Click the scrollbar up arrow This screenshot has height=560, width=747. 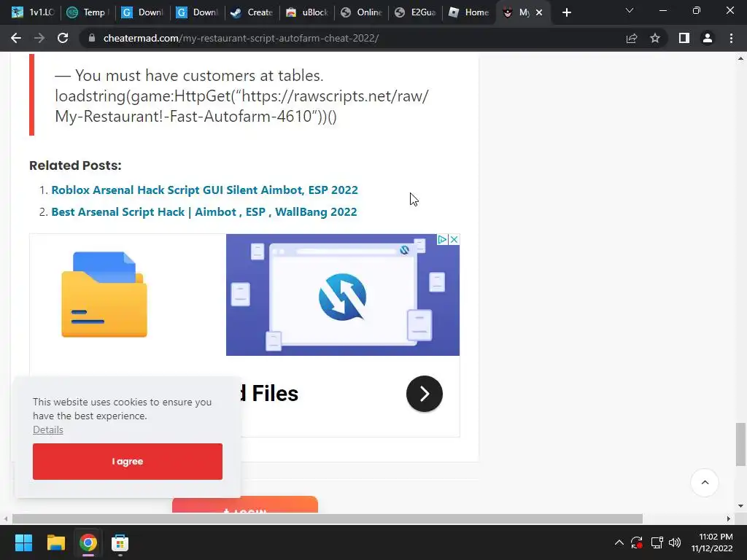pos(740,58)
